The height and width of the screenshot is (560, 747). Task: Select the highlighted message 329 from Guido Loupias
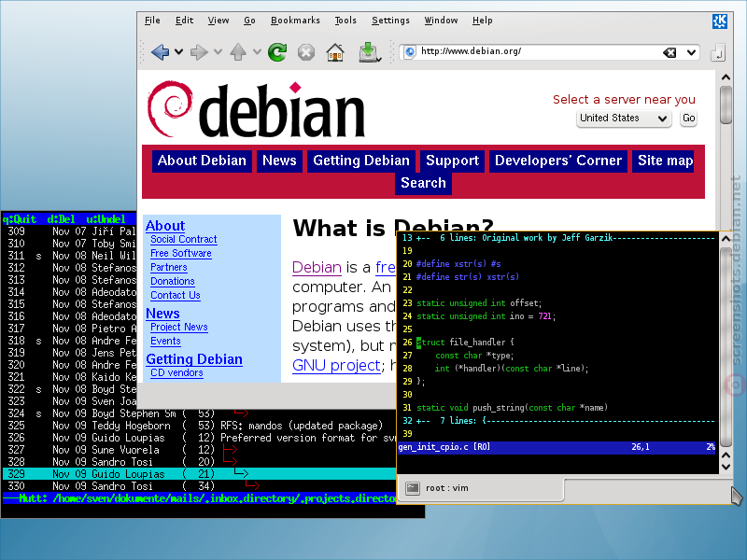pyautogui.click(x=199, y=474)
